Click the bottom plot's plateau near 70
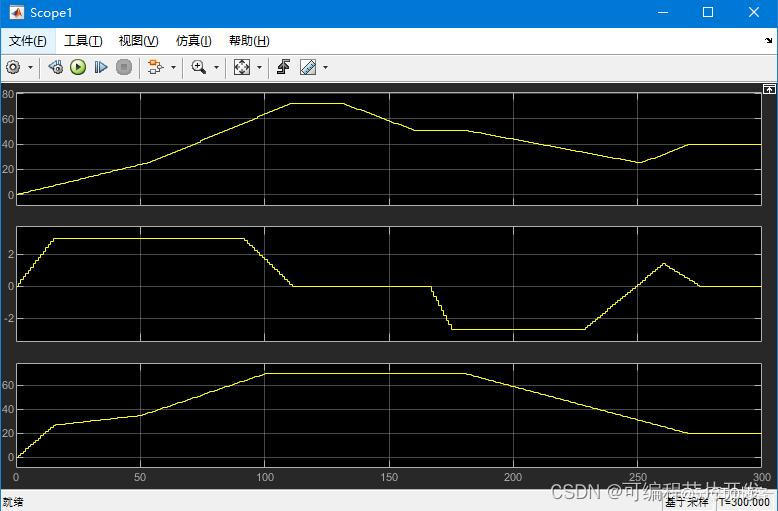Screen dimensions: 778x511 (365, 373)
